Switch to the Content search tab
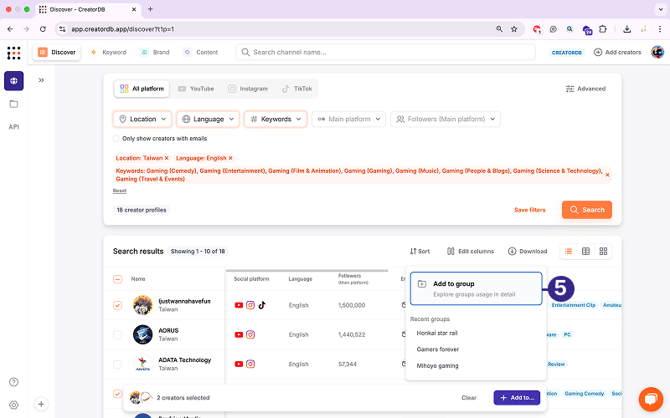670x418 pixels. [201, 52]
